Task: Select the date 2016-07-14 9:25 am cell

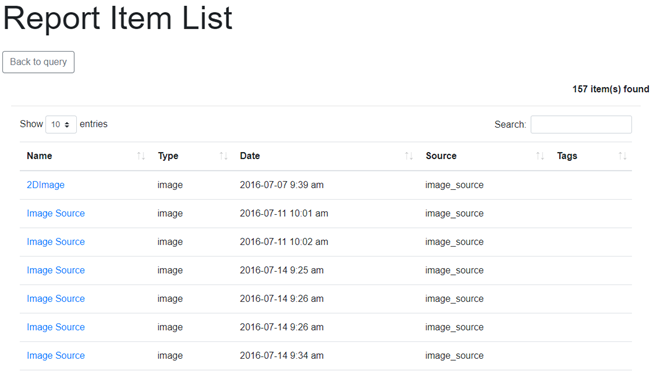Action: tap(281, 270)
